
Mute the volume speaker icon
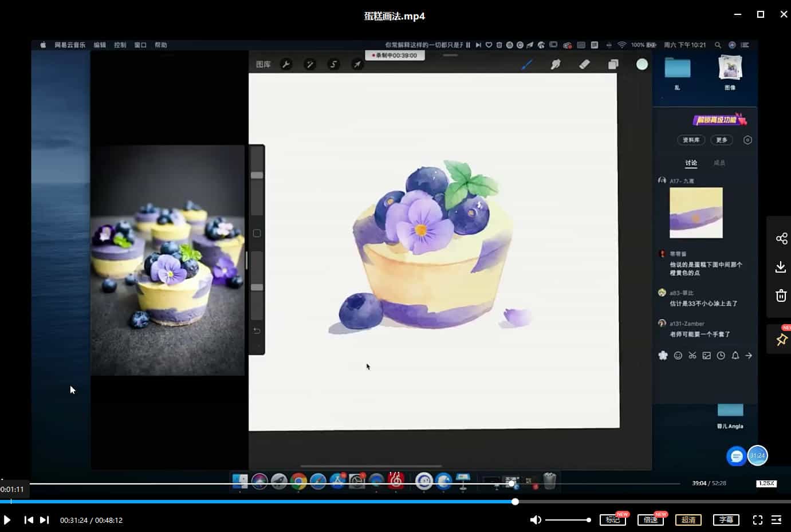coord(536,520)
